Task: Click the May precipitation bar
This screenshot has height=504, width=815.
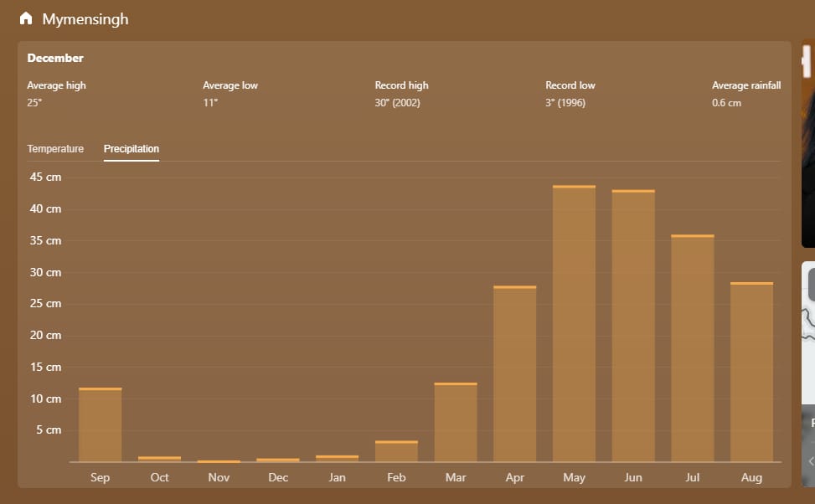Action: pyautogui.click(x=574, y=323)
